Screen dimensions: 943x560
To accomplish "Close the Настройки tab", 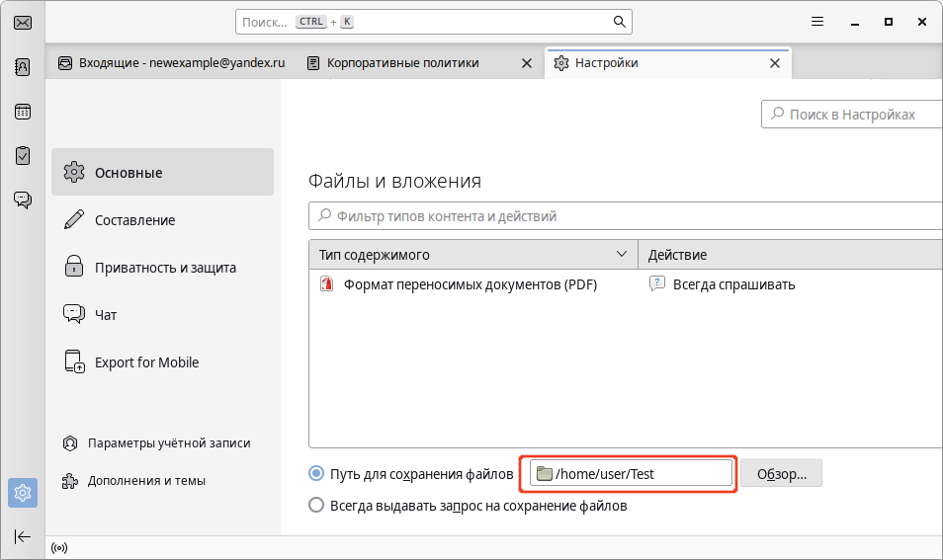I will tap(775, 63).
